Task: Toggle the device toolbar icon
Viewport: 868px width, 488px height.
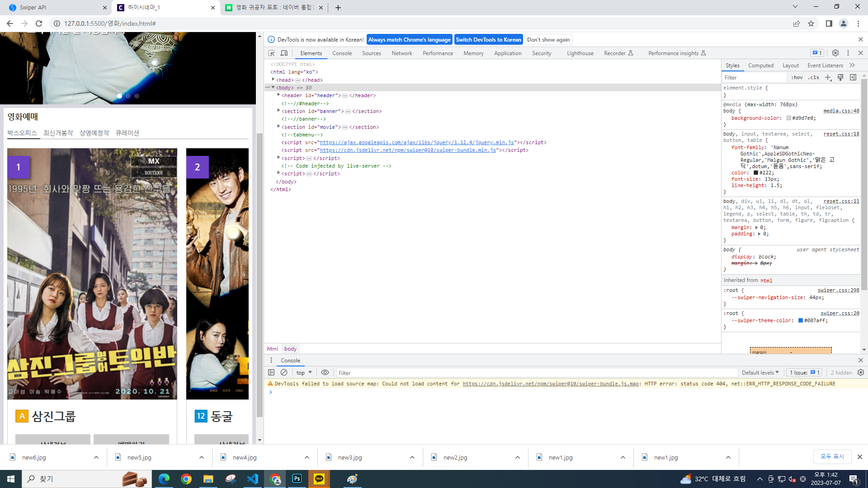Action: click(284, 53)
